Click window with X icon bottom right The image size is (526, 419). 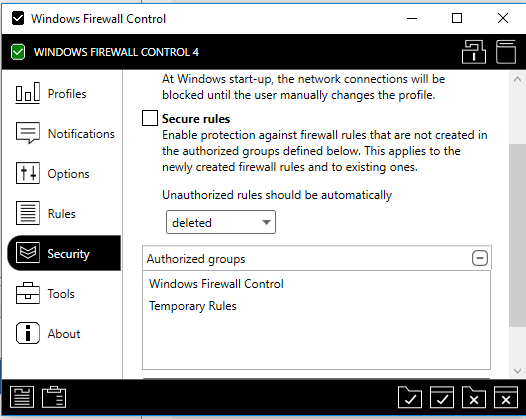coord(506,397)
